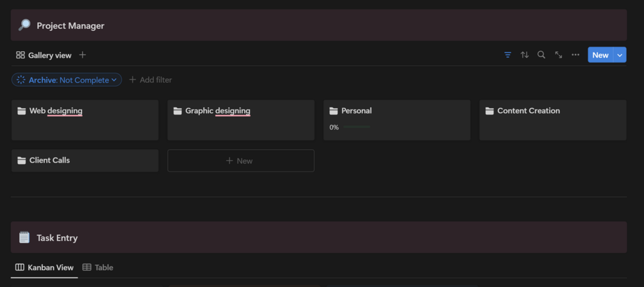Select the Gallery view tab
This screenshot has height=287, width=644.
coord(44,55)
